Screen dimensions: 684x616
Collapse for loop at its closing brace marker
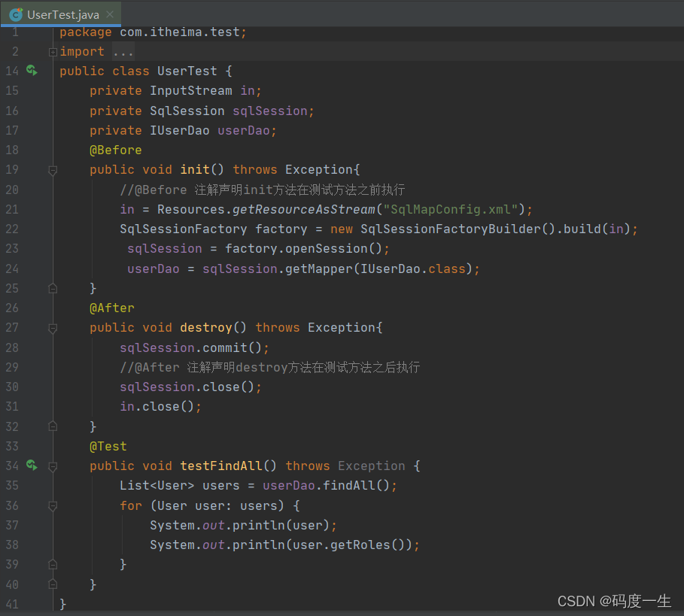pos(53,565)
